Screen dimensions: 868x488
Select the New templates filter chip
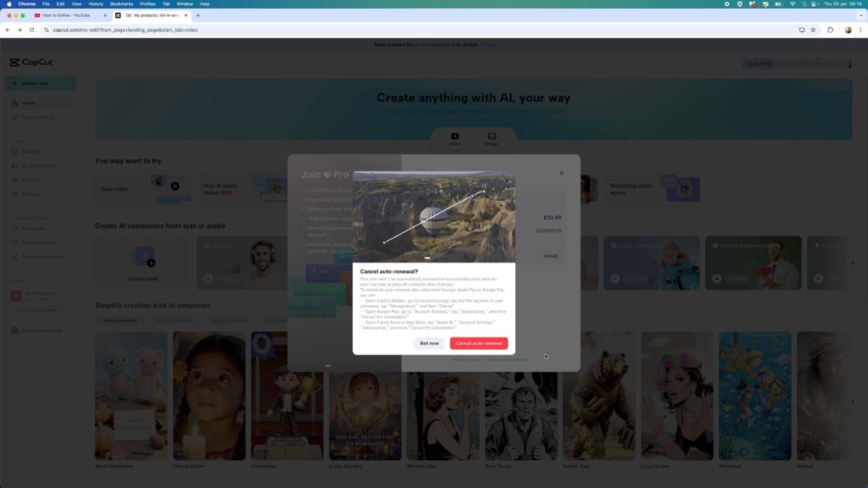119,321
